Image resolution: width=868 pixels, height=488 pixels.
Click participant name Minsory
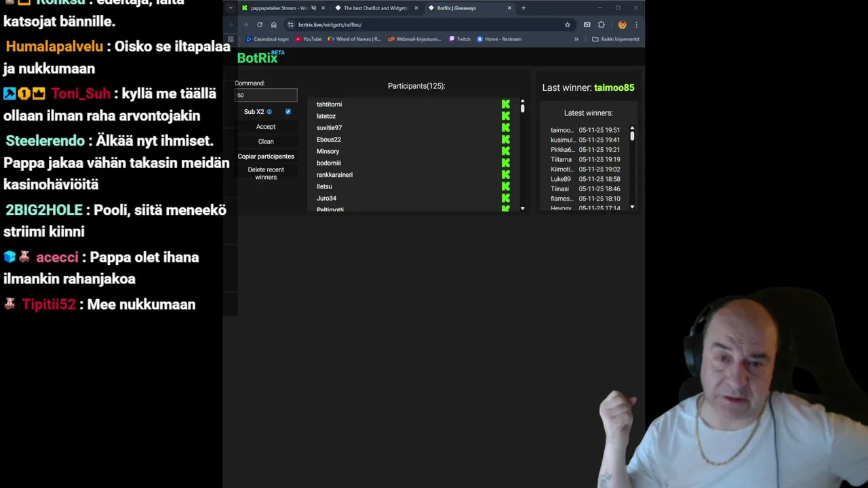coord(328,151)
